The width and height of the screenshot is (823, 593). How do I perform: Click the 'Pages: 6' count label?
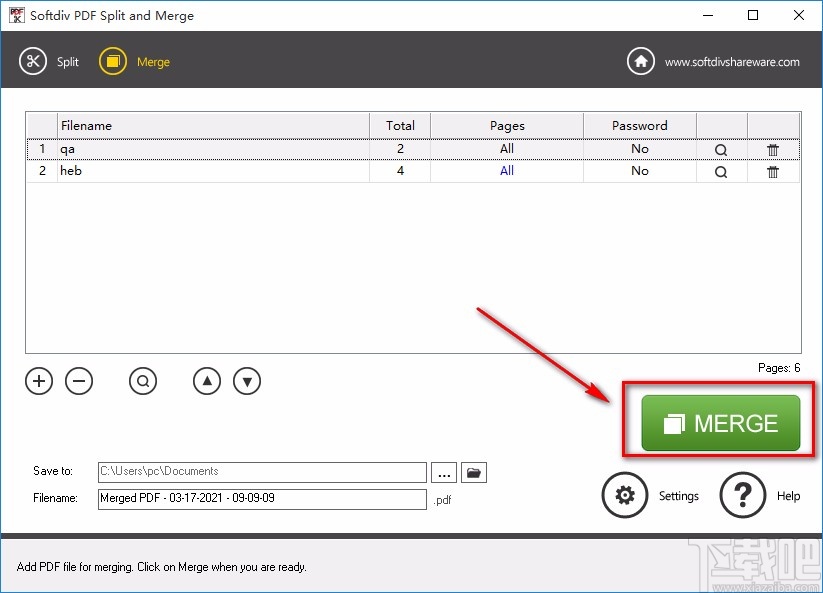(779, 368)
